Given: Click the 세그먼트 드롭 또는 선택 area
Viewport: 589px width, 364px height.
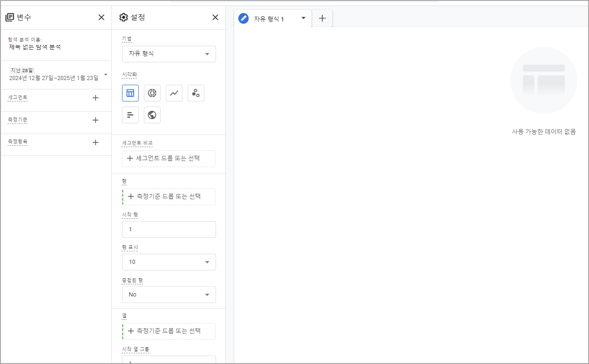Looking at the screenshot, I should point(169,159).
